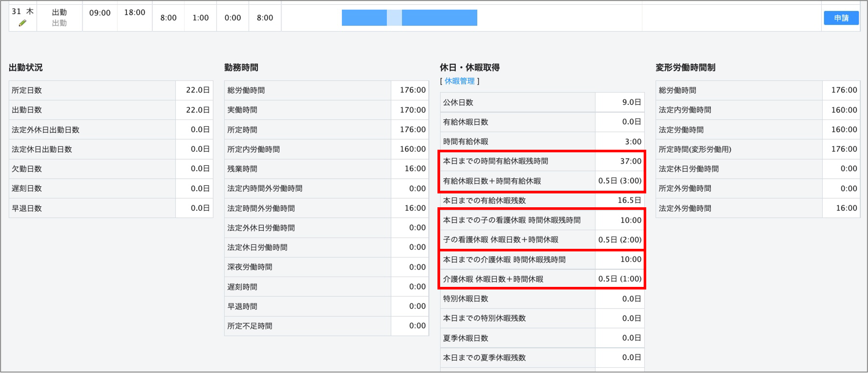Click the 残業時間 16:00 value
Screen dimensions: 868x373
(x=415, y=169)
